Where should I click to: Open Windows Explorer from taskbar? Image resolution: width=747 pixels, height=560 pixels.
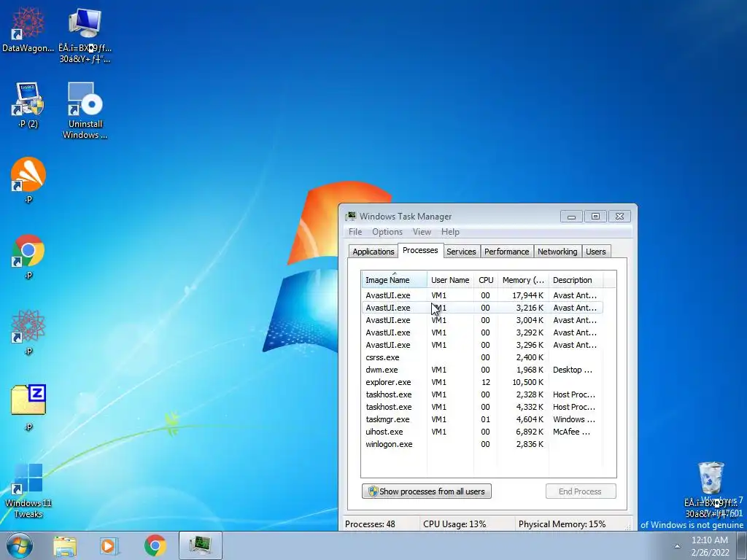[x=65, y=546]
